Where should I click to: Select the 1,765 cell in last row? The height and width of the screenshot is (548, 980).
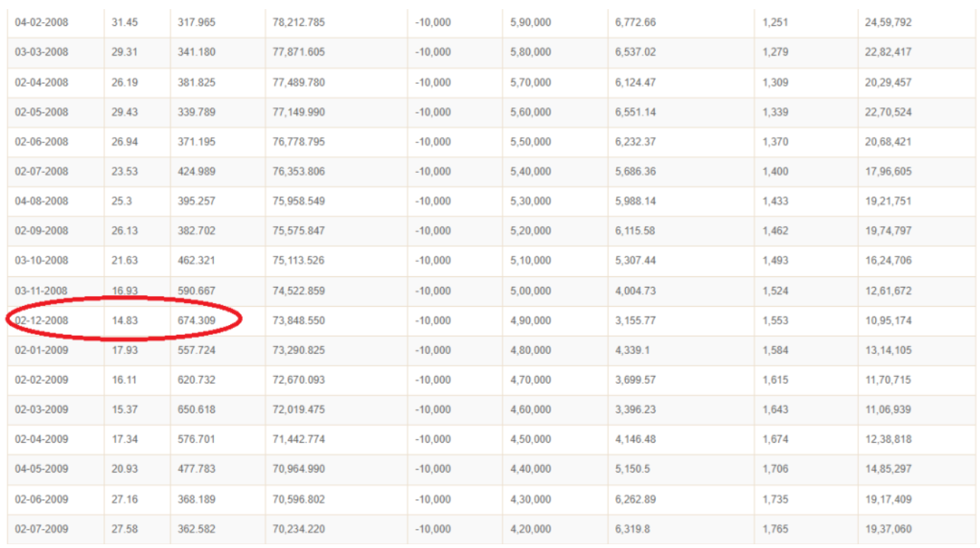(x=775, y=529)
